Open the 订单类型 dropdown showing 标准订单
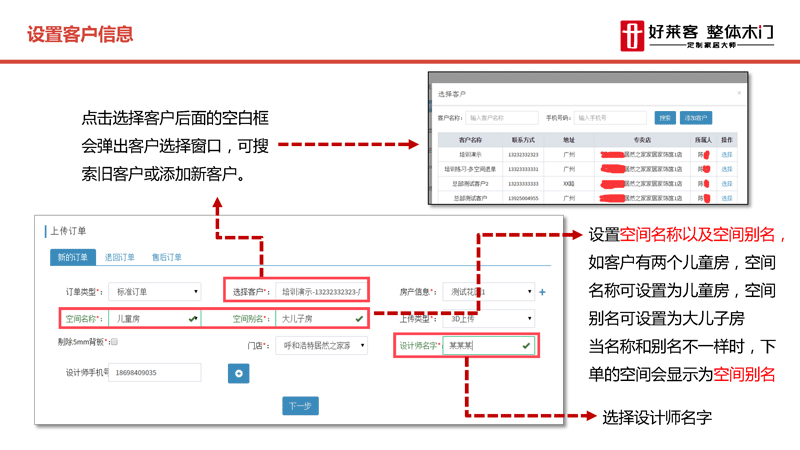 (x=155, y=292)
